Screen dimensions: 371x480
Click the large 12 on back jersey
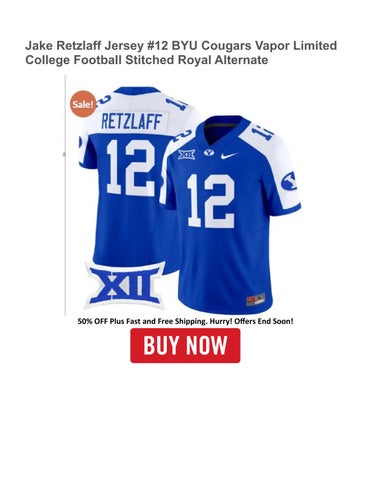pyautogui.click(x=131, y=167)
